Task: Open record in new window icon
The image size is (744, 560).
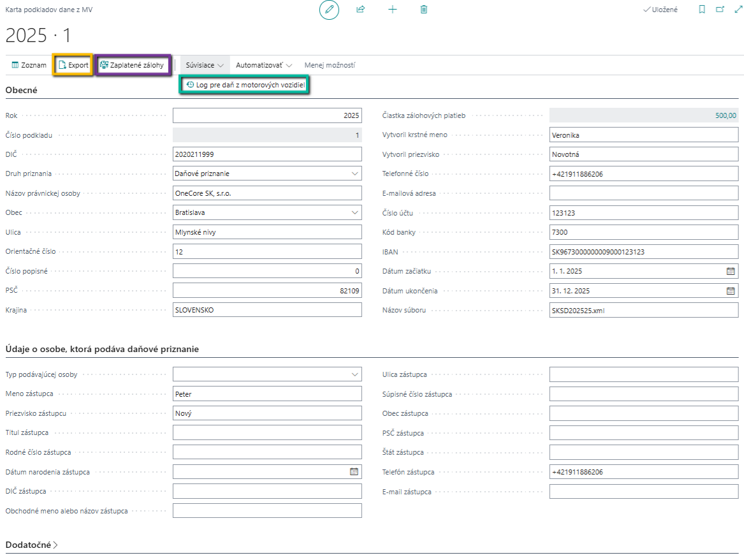Action: (720, 10)
